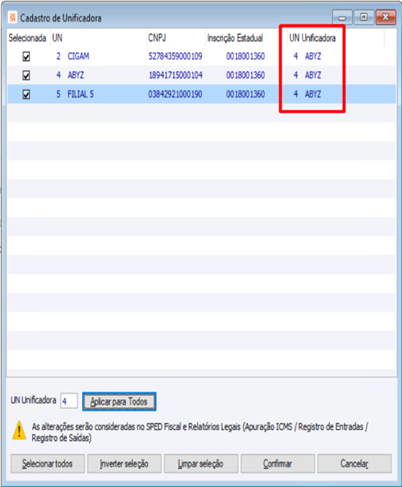Minimize the Cadastro de Unificadora window
Viewport: 402px width, 487px height.
(342, 18)
